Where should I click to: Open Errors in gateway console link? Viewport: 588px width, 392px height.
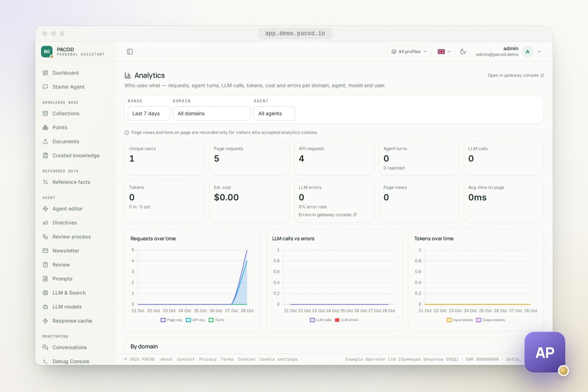(x=328, y=215)
